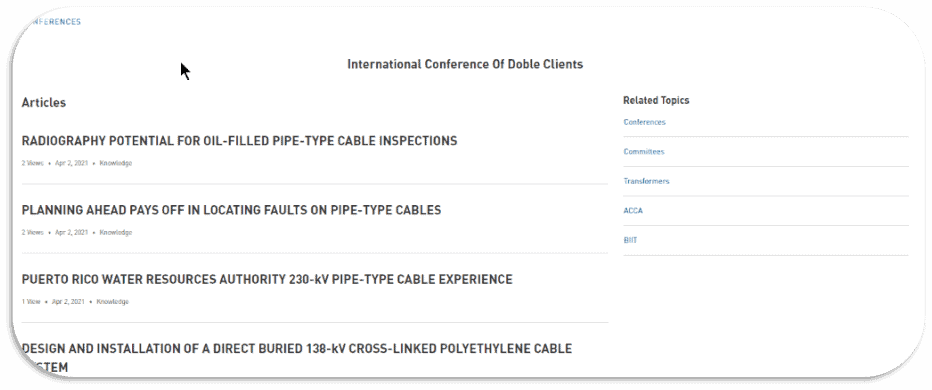932x390 pixels.
Task: Open the Conferences breadcrumb link at top
Action: tap(53, 22)
